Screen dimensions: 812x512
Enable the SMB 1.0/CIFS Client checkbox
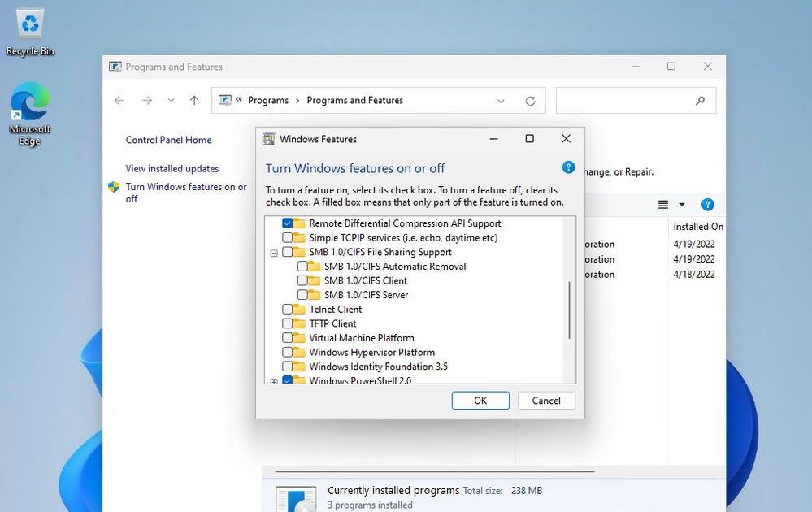click(x=302, y=280)
